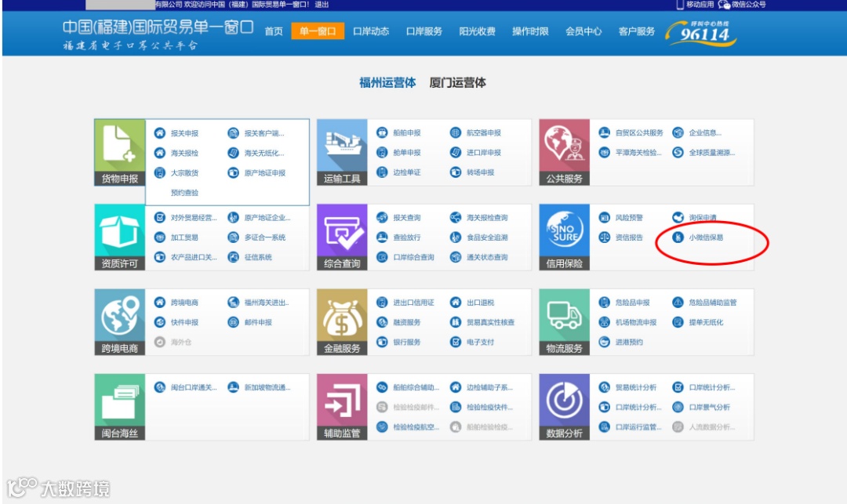Open the 数据分析 radar tile
Screen dimensions: 847x504
point(565,406)
